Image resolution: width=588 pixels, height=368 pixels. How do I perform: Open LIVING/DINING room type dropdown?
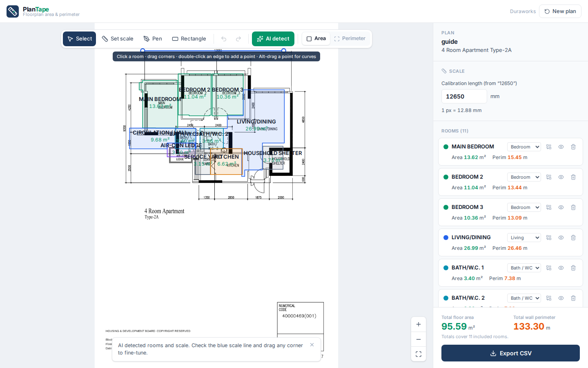tap(524, 238)
